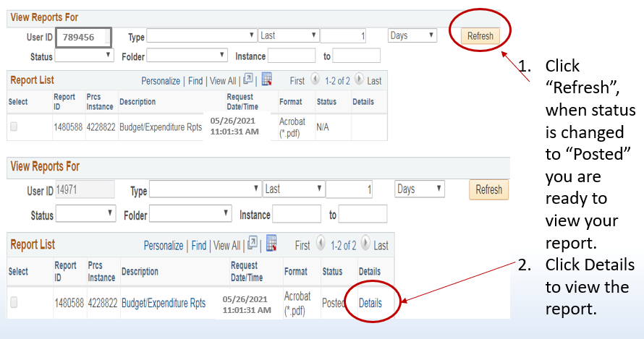Click the previous-page arrow icon in the Report List above the N/A row
Image resolution: width=644 pixels, height=339 pixels.
coord(315,79)
